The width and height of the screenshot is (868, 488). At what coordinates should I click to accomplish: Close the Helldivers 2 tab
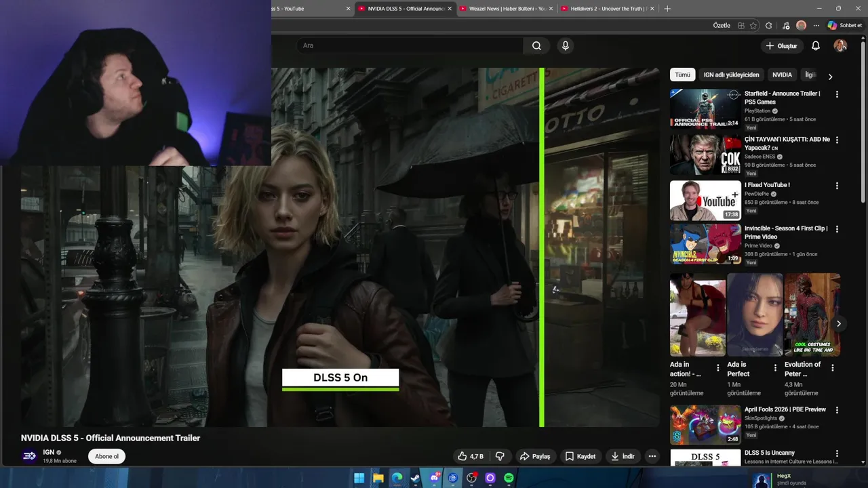click(652, 9)
